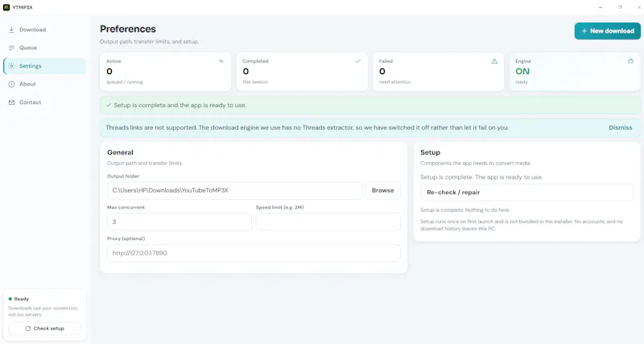
Task: Focus the Speed limit field
Action: click(328, 222)
